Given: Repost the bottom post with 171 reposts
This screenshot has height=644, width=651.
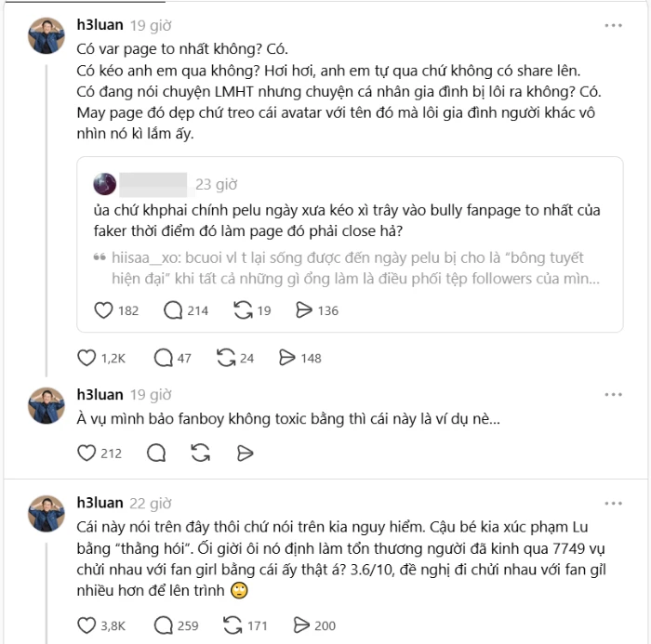Looking at the screenshot, I should [231, 625].
